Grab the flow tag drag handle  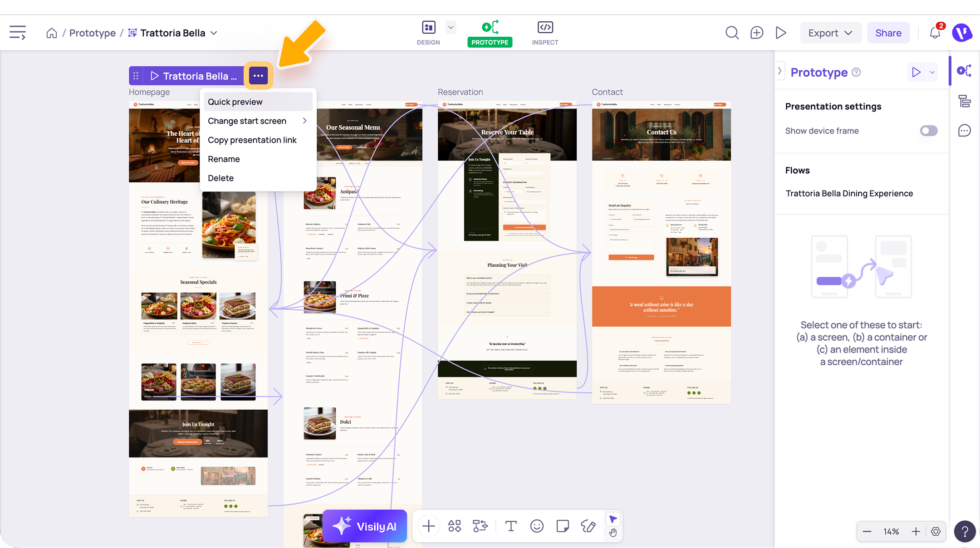coord(136,76)
